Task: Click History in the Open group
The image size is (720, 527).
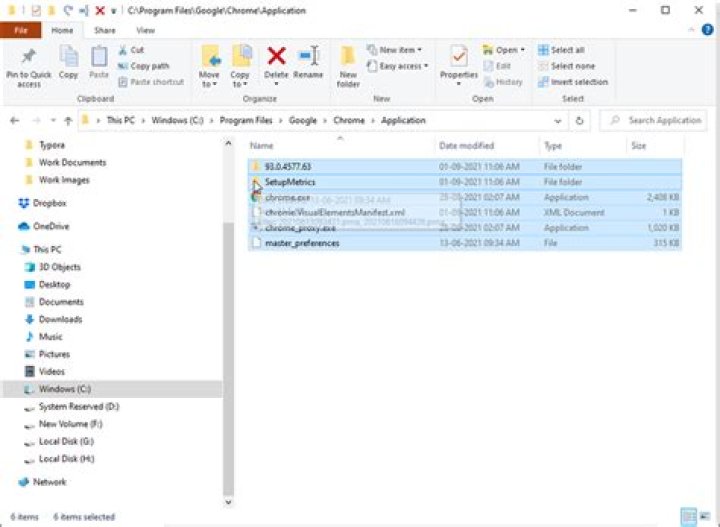Action: (503, 82)
